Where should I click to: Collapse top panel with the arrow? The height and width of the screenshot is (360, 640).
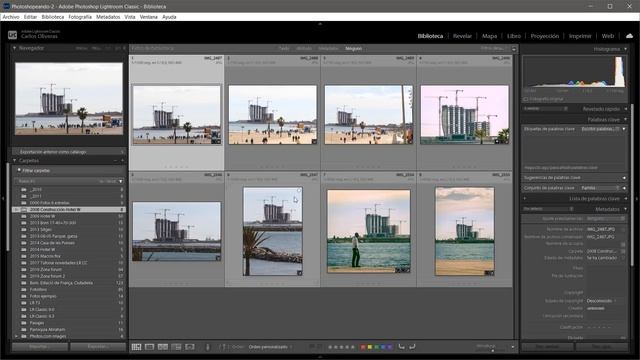click(320, 24)
